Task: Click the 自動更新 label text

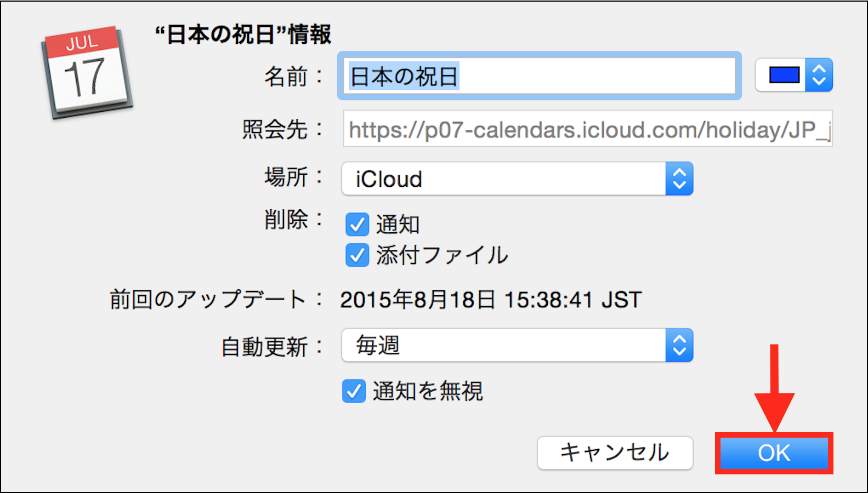Action: tap(265, 347)
